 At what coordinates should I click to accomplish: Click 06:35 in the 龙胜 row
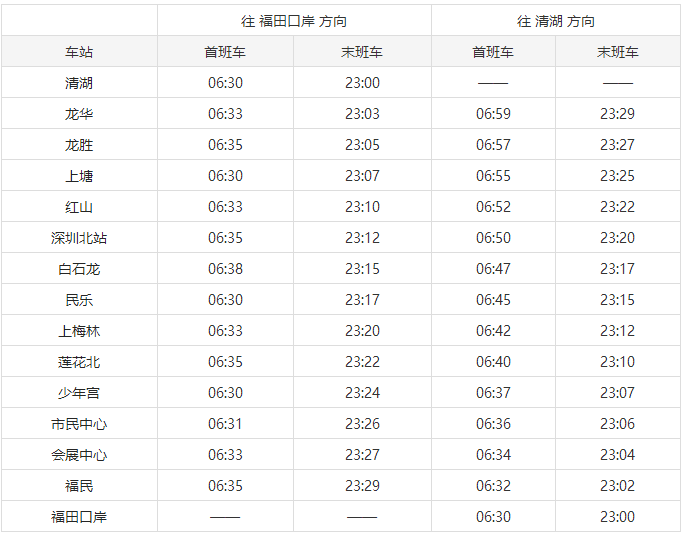point(225,145)
